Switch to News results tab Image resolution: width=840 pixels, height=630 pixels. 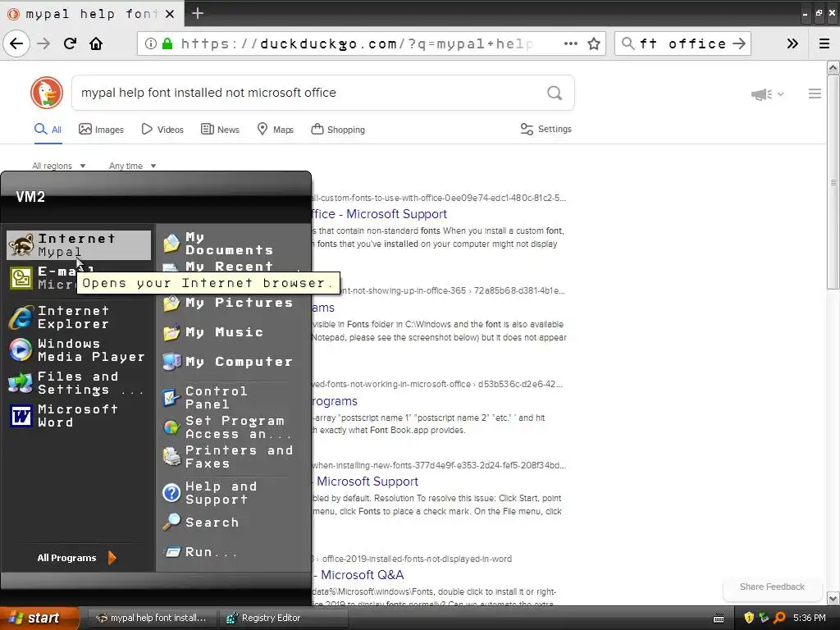[x=220, y=129]
